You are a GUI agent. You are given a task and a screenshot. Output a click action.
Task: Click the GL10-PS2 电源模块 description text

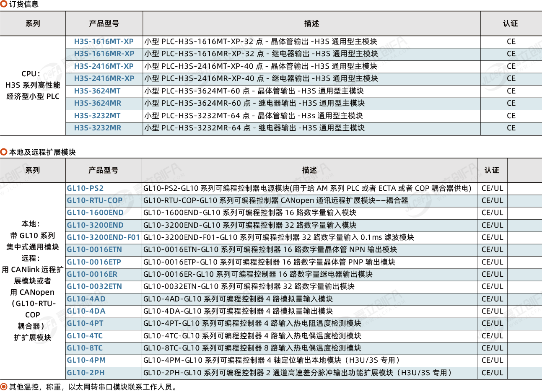coord(307,188)
